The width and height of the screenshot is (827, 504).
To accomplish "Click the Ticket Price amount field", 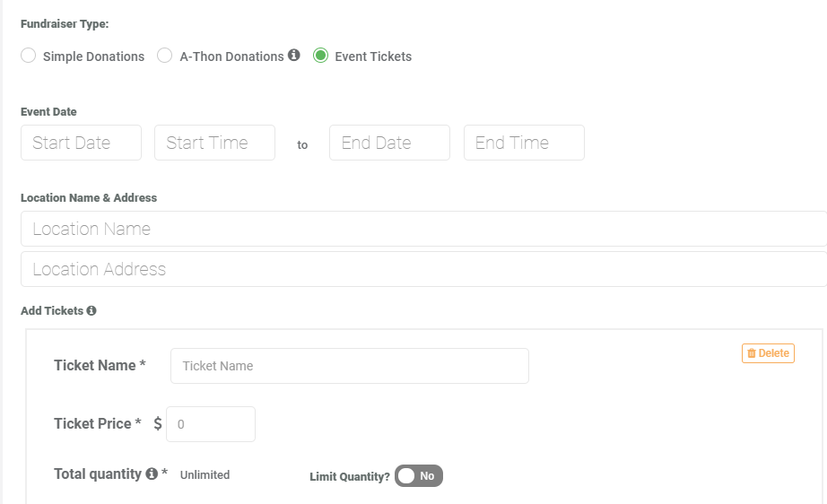I will [x=211, y=424].
